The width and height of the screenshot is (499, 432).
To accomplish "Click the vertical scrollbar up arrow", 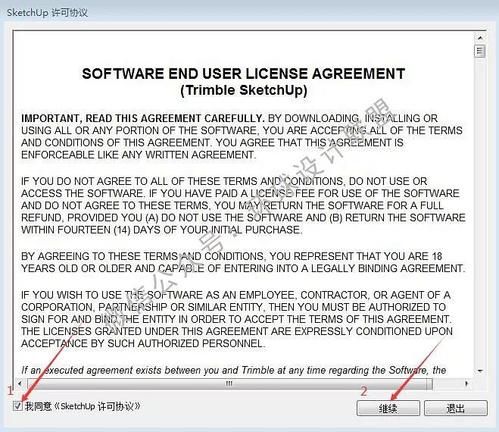I will coord(480,38).
